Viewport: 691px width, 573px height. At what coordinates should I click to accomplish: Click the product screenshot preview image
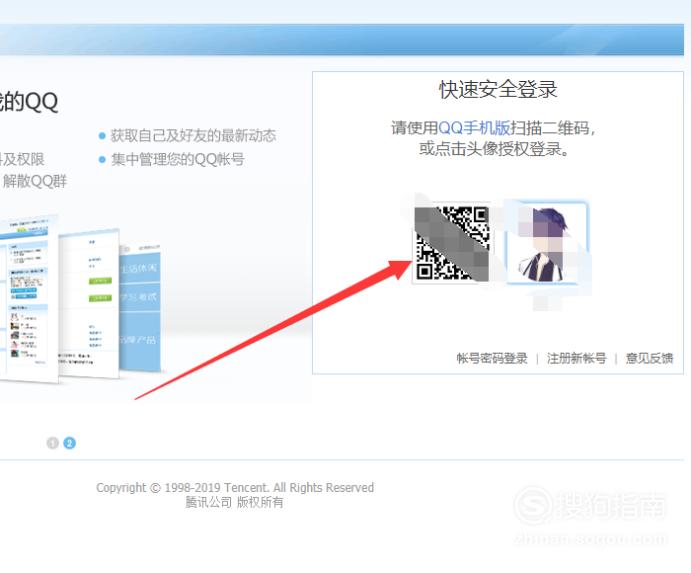pos(80,298)
